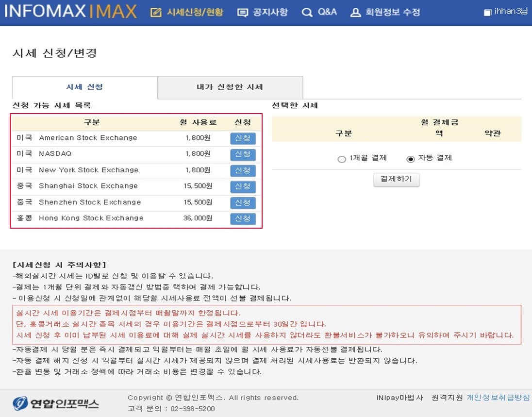This screenshot has width=532, height=417.
Task: Open the Q&A menu
Action: coord(327,12)
